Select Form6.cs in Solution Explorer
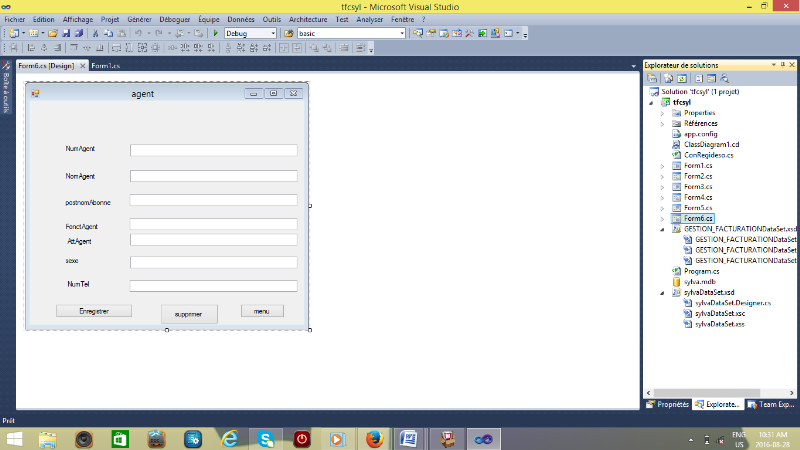Viewport: 800px width, 450px height. click(698, 218)
